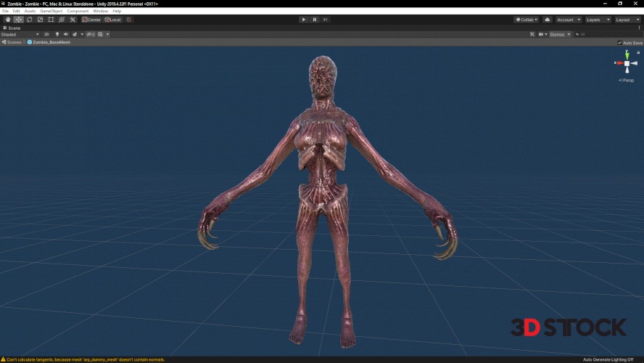Viewport: 644px width, 363px height.
Task: Pause the game
Action: click(315, 20)
